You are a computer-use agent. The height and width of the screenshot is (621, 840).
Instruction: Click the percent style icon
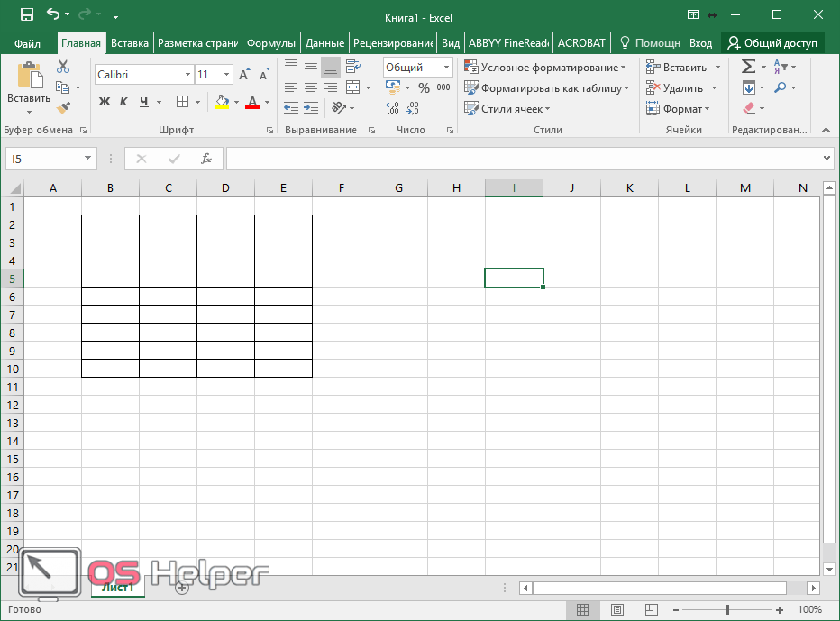(x=424, y=88)
